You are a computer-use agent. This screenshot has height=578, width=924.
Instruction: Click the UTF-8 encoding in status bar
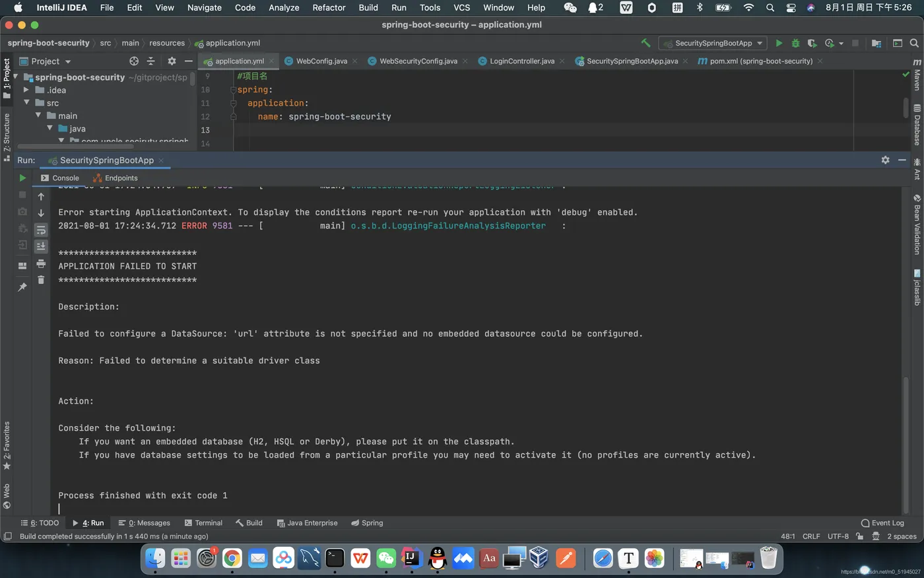(838, 536)
